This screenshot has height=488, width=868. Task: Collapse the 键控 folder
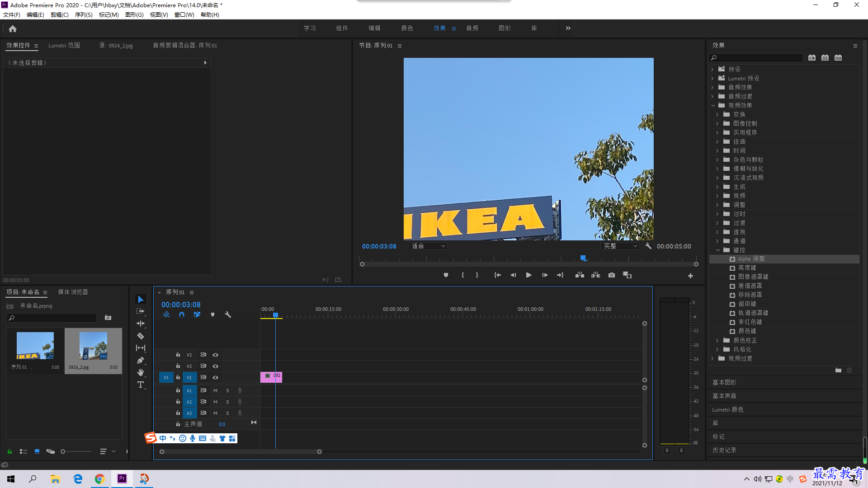(x=718, y=250)
